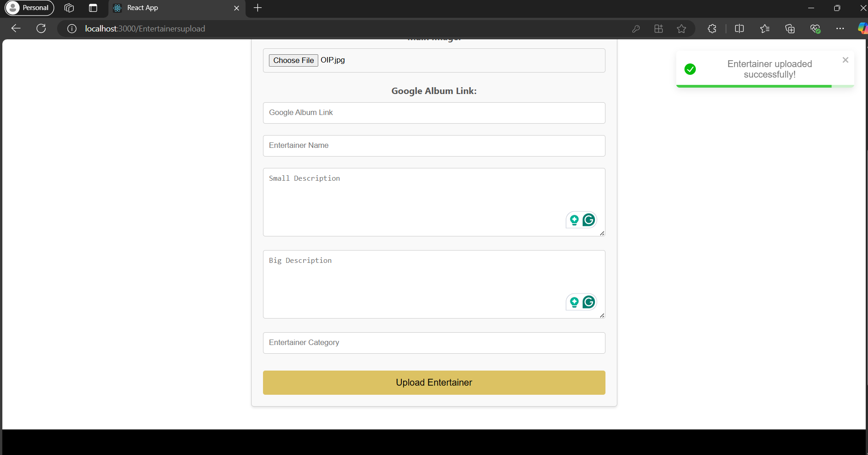Click the OIP.jpg file name
The image size is (868, 455).
(x=333, y=60)
